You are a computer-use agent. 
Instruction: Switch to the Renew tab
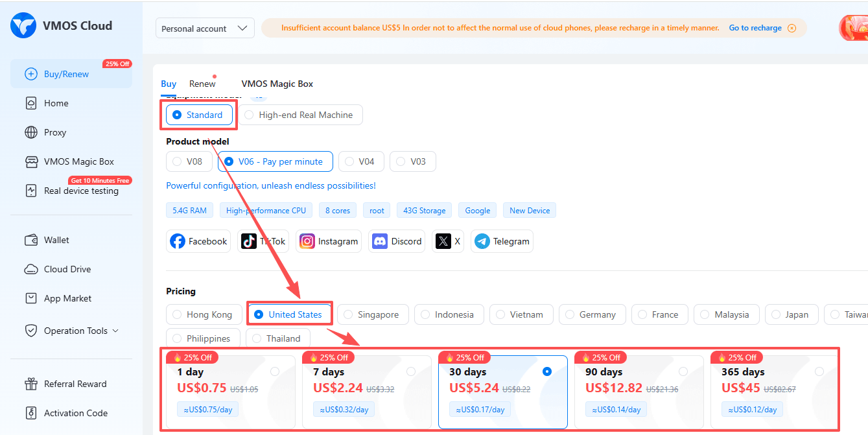tap(202, 83)
